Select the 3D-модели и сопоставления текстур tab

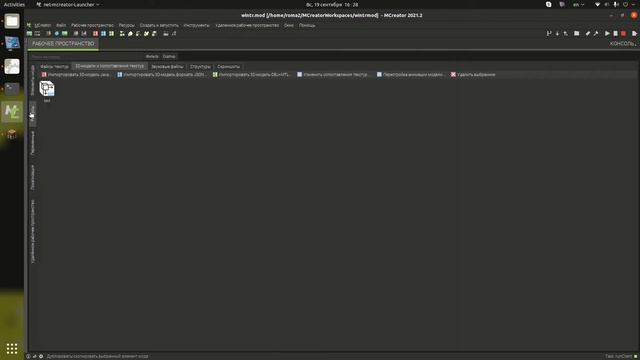pyautogui.click(x=109, y=66)
